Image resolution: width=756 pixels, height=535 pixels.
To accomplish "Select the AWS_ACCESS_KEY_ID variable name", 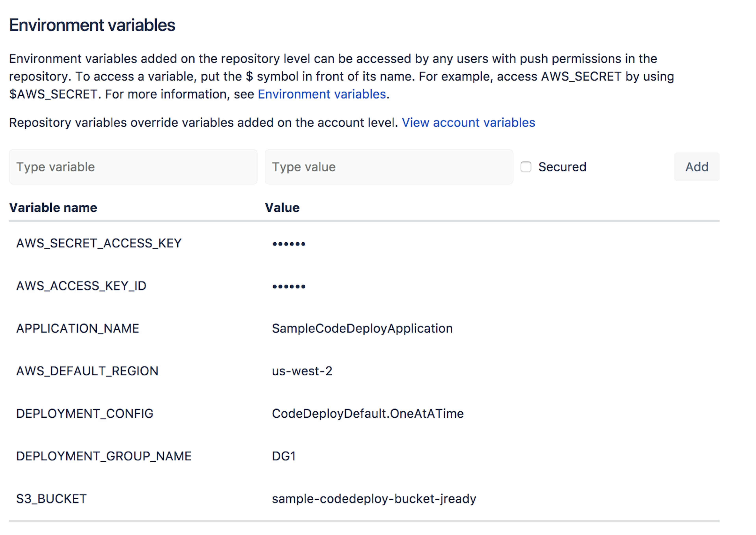I will [x=81, y=286].
